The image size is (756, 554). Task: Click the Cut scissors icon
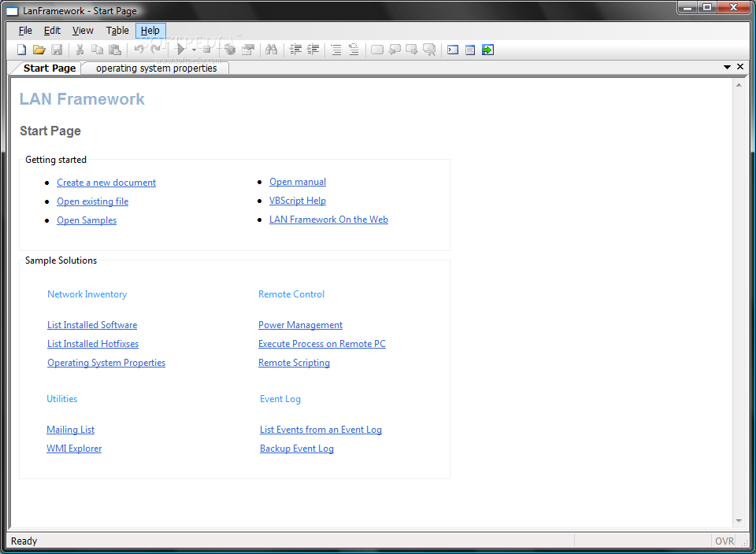pyautogui.click(x=80, y=50)
